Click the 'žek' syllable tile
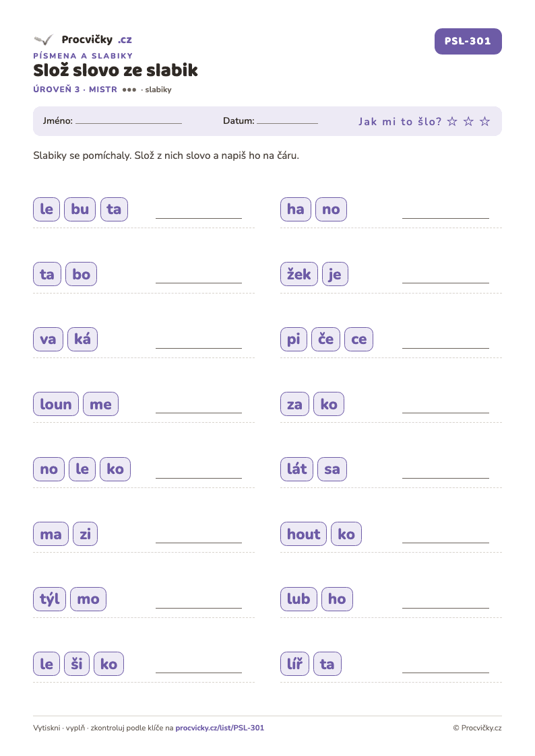The height and width of the screenshot is (756, 535). [x=299, y=275]
